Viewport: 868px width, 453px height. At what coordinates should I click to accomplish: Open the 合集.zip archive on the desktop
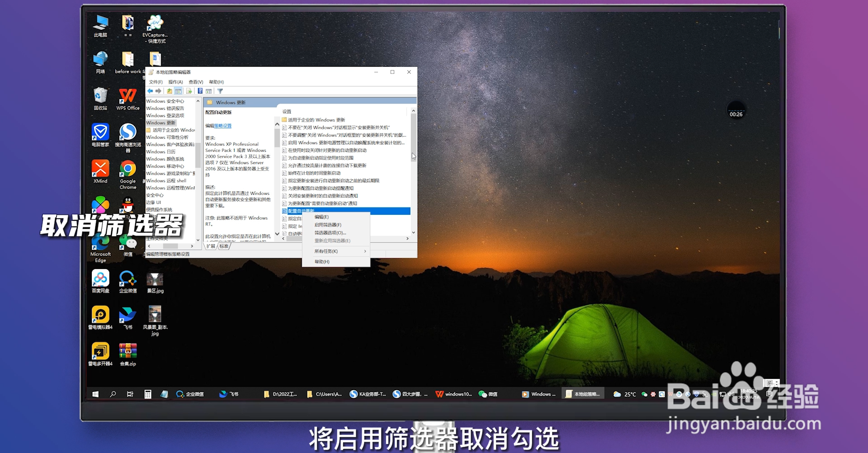pos(128,354)
